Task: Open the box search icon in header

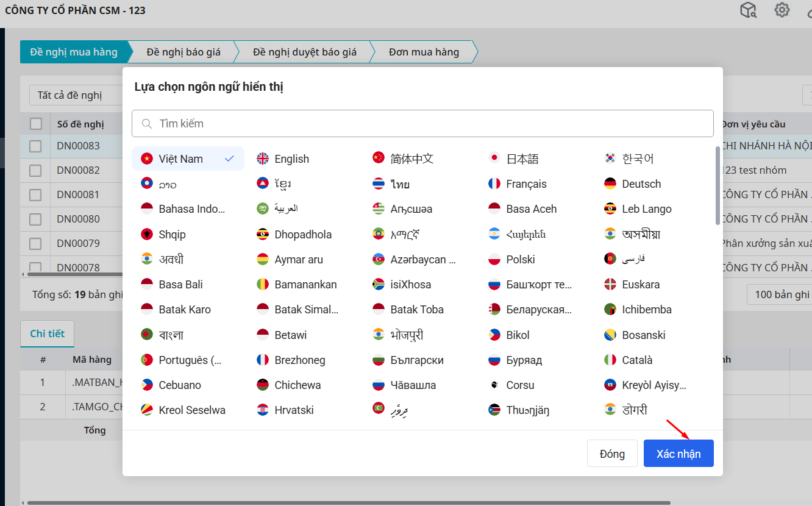Action: 748,10
